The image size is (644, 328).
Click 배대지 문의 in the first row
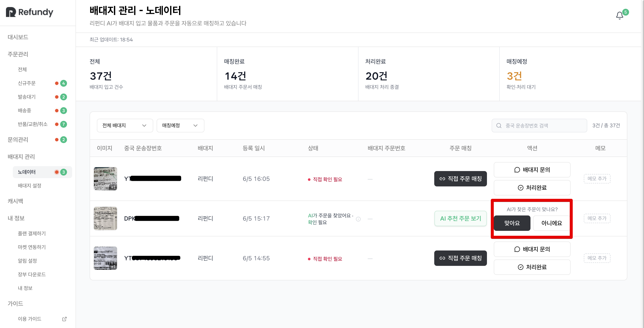(x=532, y=170)
